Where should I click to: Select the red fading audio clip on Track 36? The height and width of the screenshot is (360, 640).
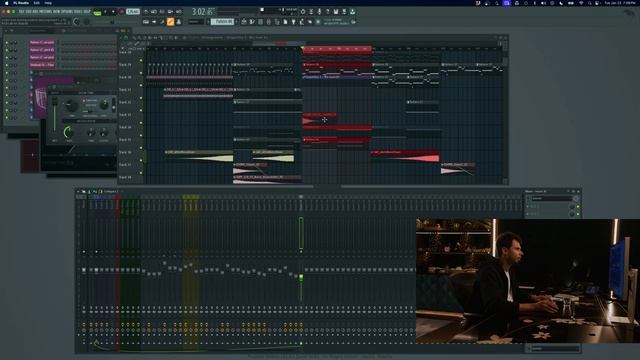(405, 156)
